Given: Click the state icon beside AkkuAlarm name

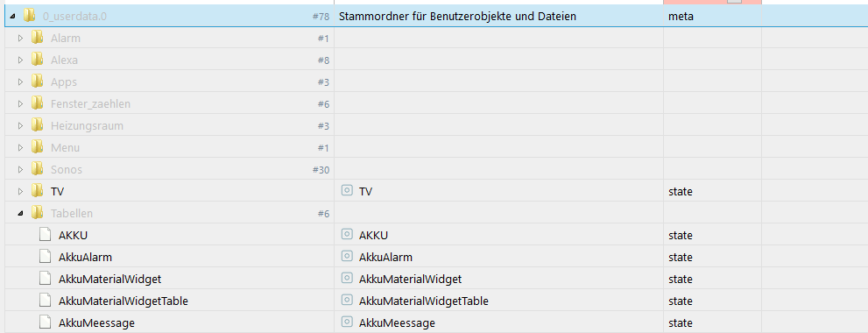Looking at the screenshot, I should pyautogui.click(x=347, y=257).
